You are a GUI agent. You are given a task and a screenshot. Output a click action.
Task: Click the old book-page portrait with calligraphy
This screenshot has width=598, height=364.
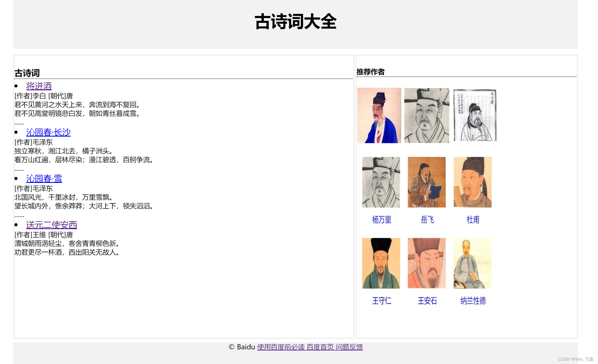475,115
